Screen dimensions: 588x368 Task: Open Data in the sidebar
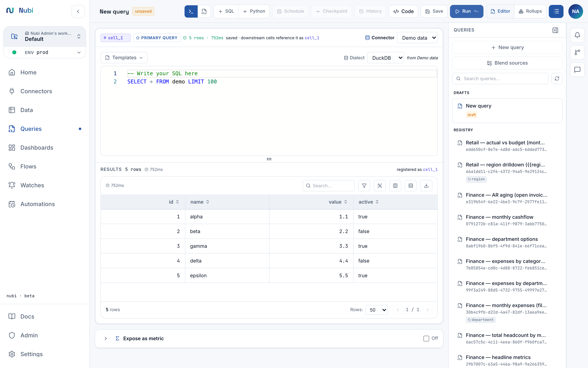coord(45,110)
